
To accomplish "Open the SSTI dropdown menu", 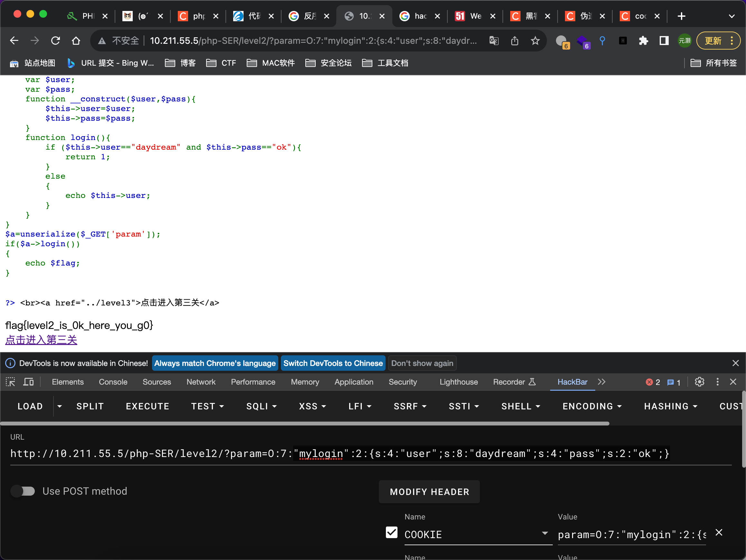I will (464, 406).
